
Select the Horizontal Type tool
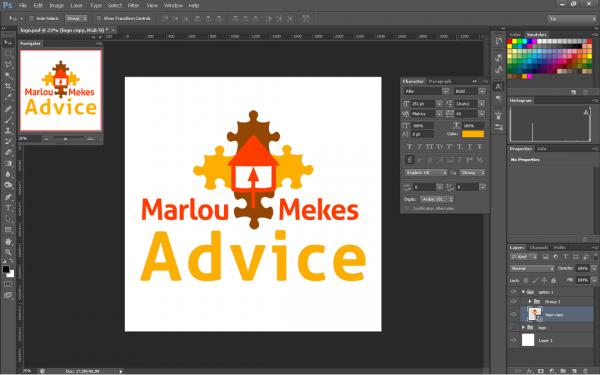point(8,208)
